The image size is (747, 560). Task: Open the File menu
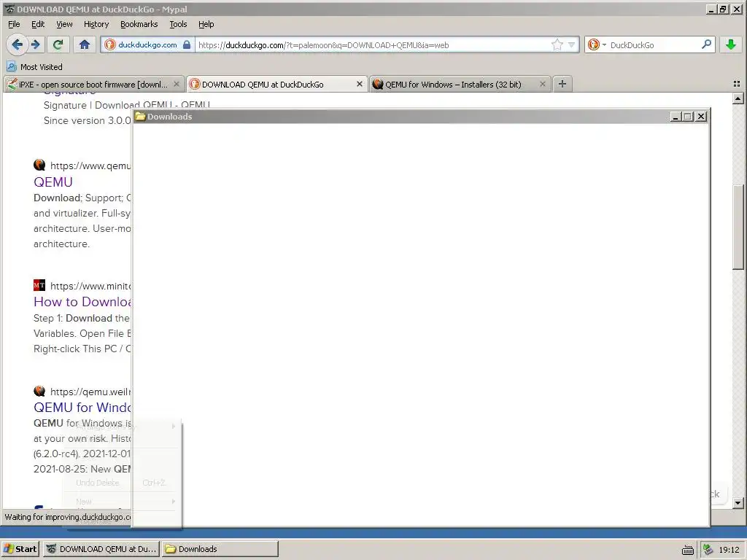[14, 24]
